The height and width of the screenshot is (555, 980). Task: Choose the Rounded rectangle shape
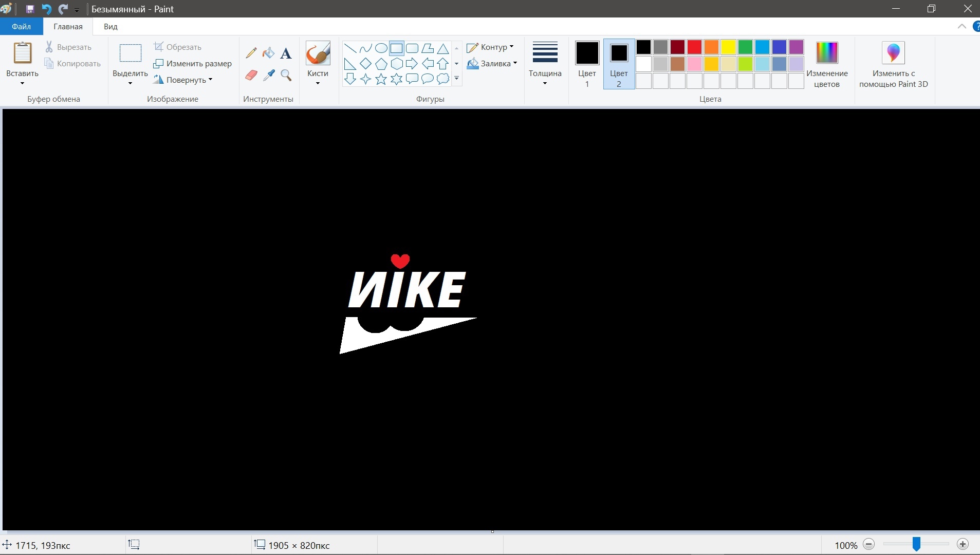click(412, 48)
